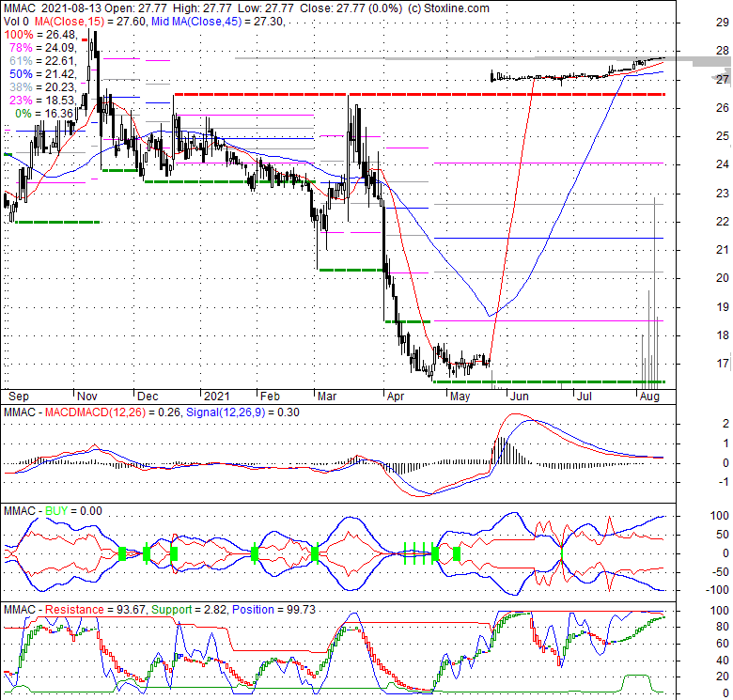Click the 17 price axis value

point(723,363)
